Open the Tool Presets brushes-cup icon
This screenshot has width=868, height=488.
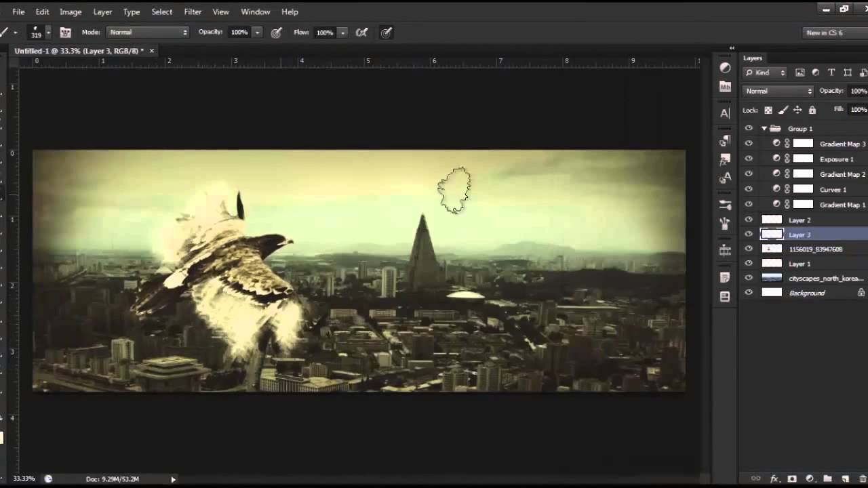(725, 223)
